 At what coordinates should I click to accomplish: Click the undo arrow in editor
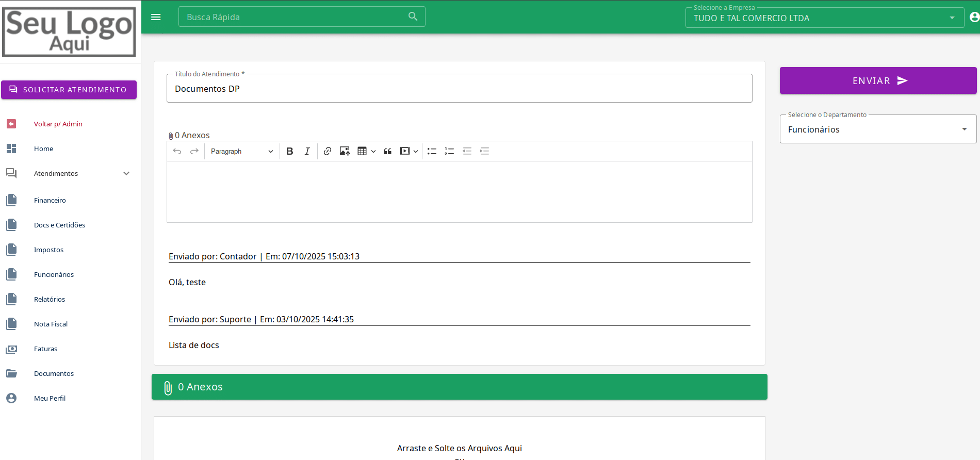[x=177, y=151]
